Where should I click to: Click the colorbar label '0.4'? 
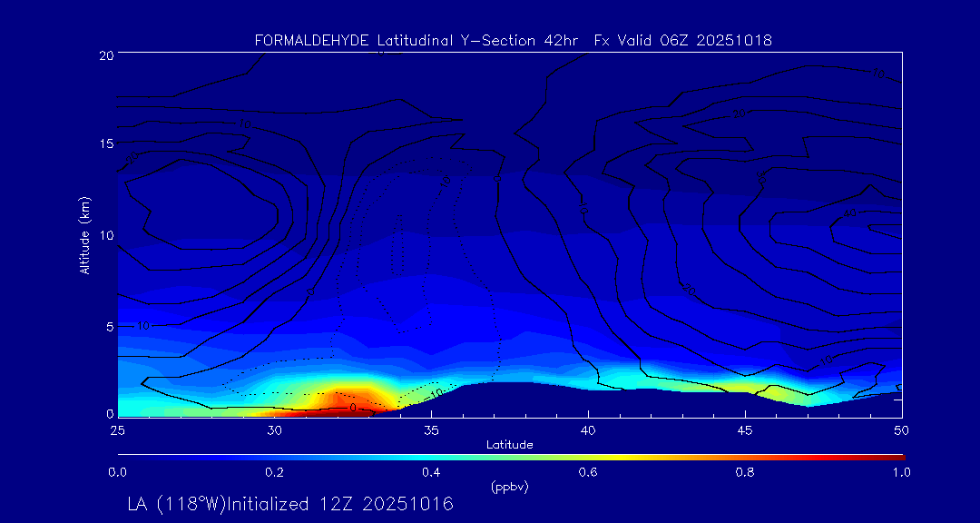(x=431, y=472)
